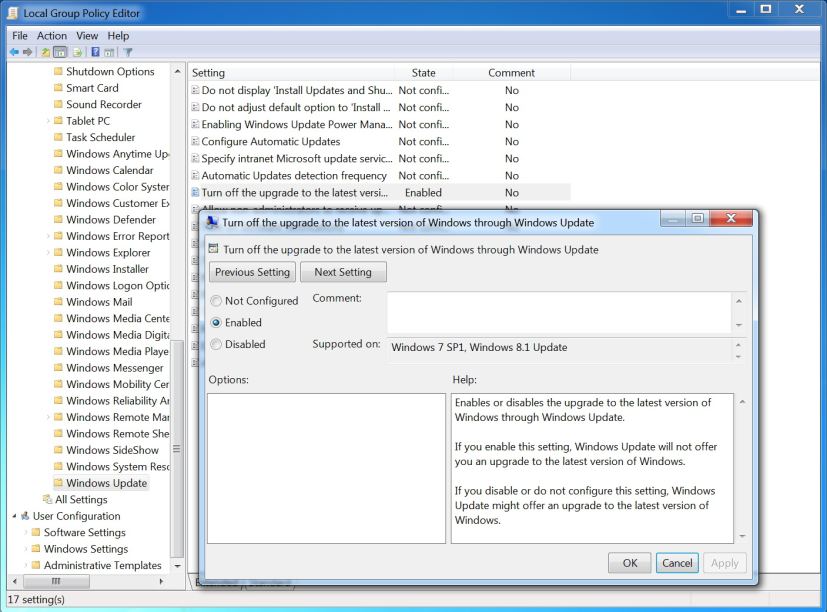Expand the Windows Explorer tree node
The image size is (827, 612).
[48, 252]
